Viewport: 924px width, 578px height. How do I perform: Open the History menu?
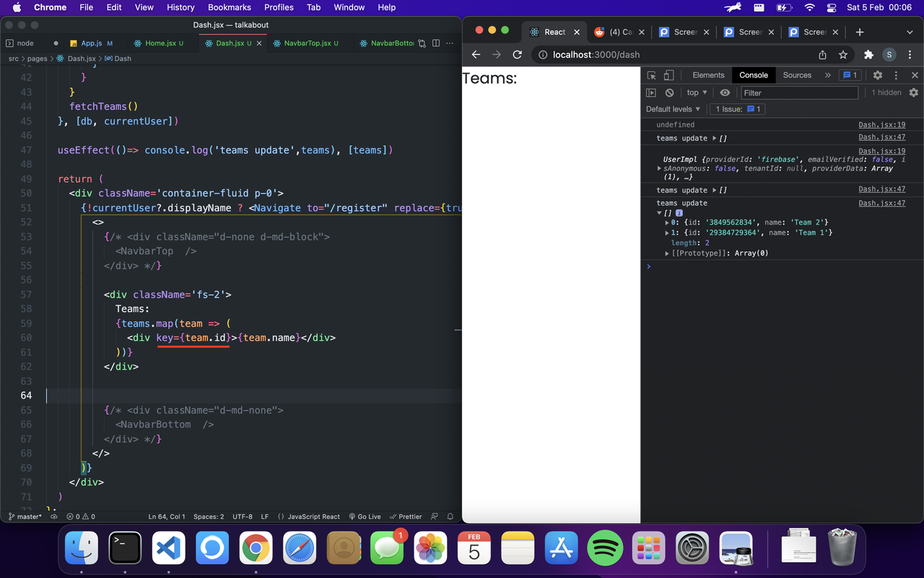(x=180, y=7)
